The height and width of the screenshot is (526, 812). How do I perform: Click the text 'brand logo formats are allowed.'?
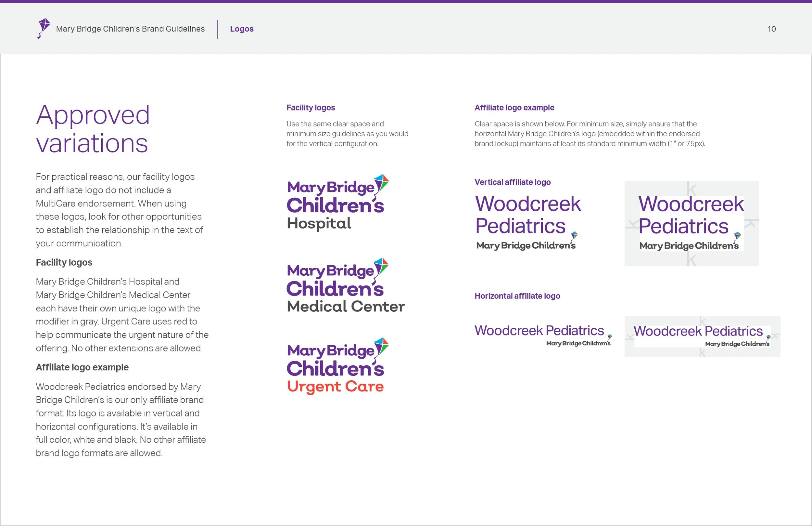[99, 453]
